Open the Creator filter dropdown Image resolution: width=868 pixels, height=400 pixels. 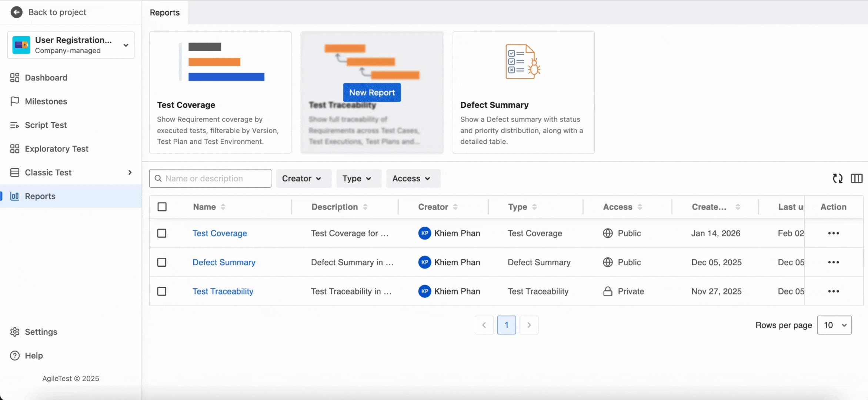(301, 179)
